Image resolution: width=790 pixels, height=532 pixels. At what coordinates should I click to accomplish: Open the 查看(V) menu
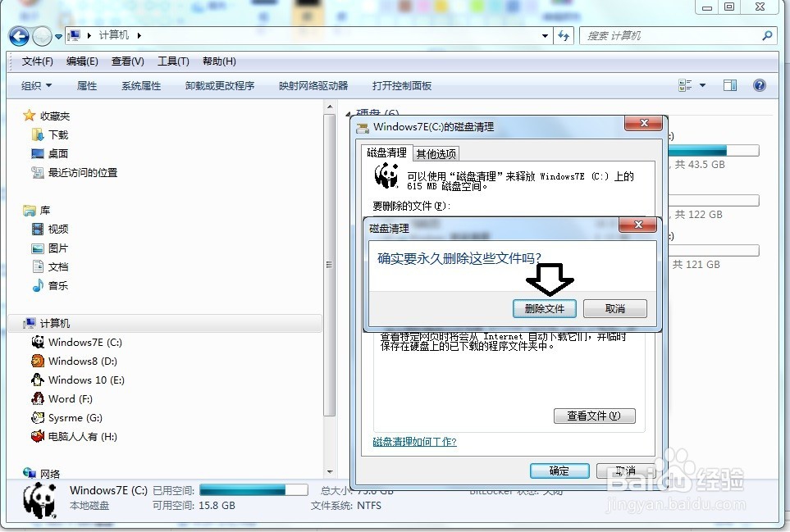(127, 61)
